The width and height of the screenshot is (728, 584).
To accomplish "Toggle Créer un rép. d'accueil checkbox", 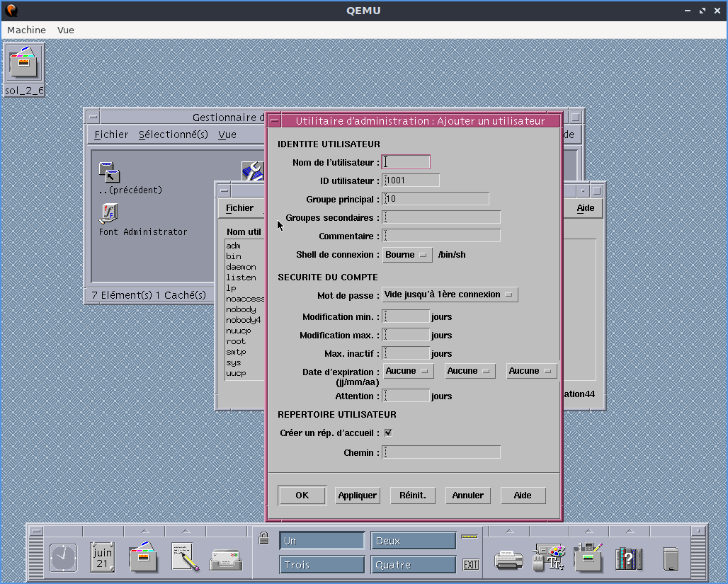I will pos(388,433).
